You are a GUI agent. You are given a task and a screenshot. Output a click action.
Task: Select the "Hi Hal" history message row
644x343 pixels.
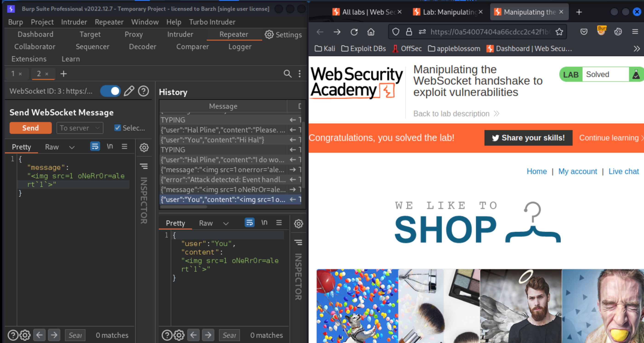pos(230,140)
